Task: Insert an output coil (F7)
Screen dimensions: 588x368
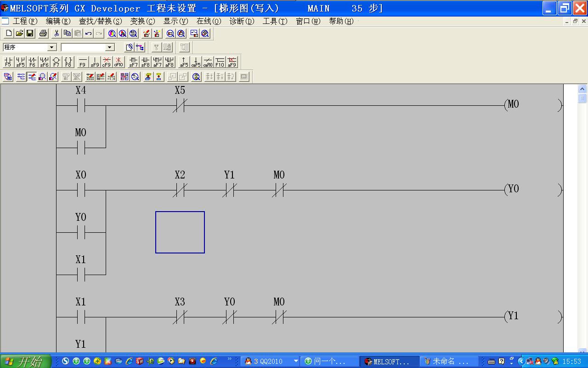Action: click(x=56, y=62)
